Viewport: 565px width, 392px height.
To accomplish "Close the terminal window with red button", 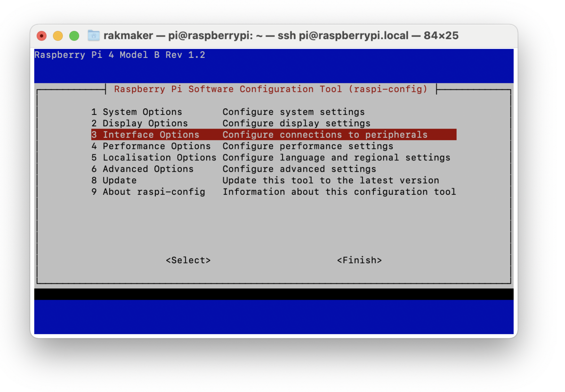I will click(42, 36).
